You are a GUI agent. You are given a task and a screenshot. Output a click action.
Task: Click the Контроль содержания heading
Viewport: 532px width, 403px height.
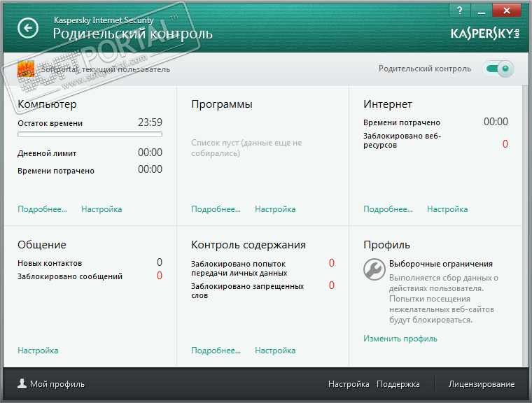click(248, 245)
